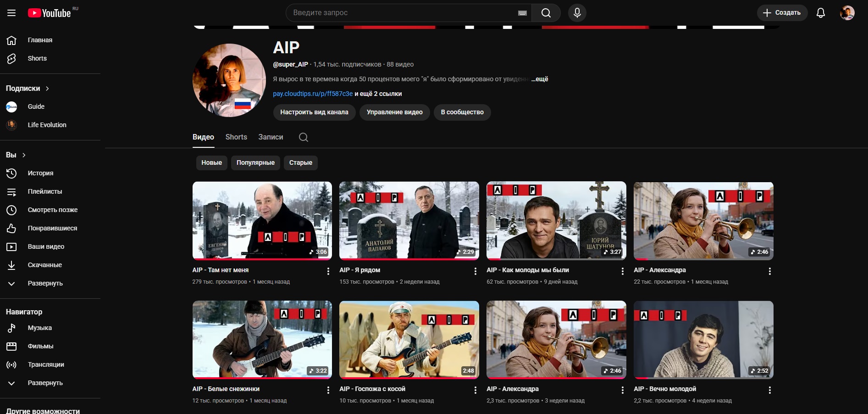Expand the Вы section

16,155
